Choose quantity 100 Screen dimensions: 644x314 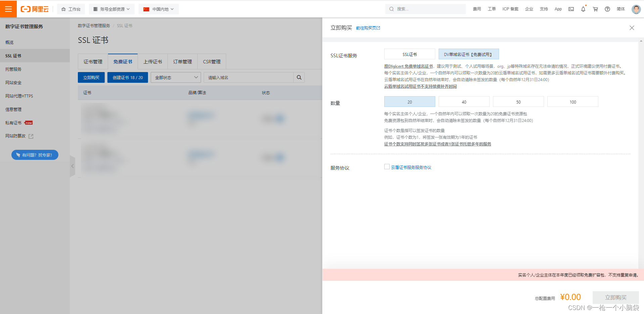pyautogui.click(x=573, y=102)
